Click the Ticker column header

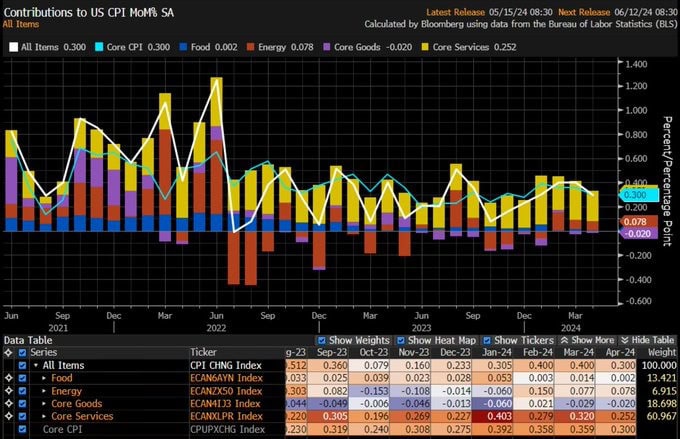[204, 352]
